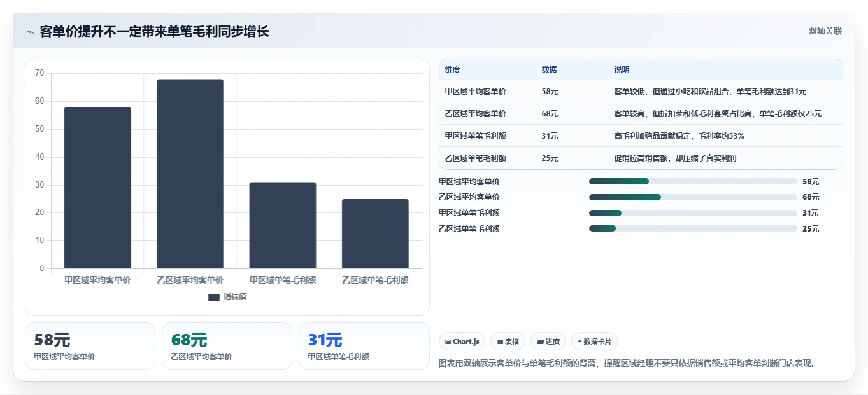
Task: Click the 甲区域单笔毛利额 progress bar
Action: point(693,213)
